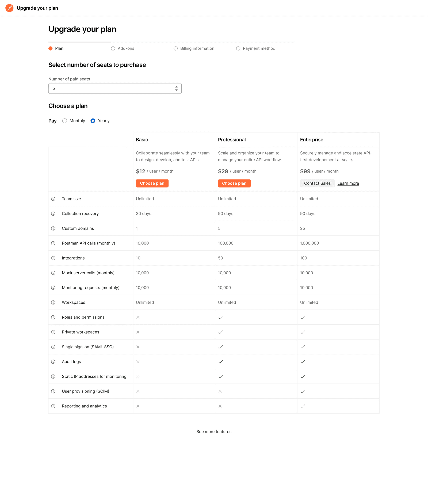
Task: Go to the Add-ons step
Action: coord(123,48)
